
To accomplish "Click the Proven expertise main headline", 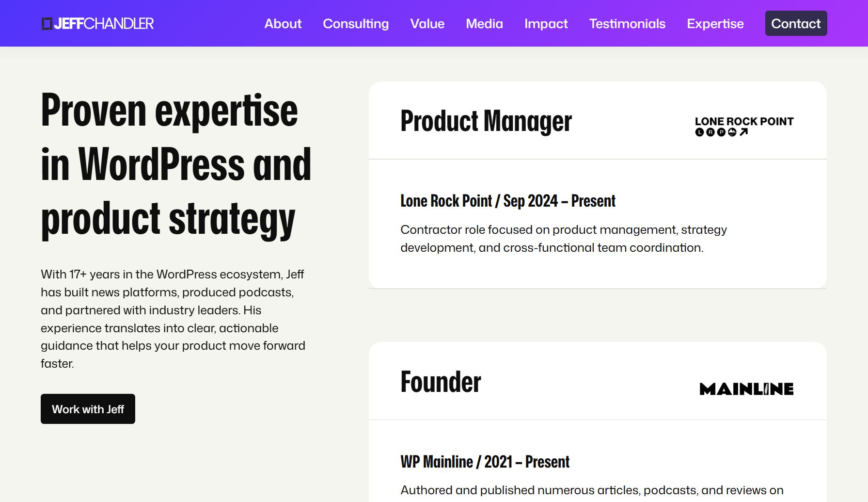I will tap(176, 165).
